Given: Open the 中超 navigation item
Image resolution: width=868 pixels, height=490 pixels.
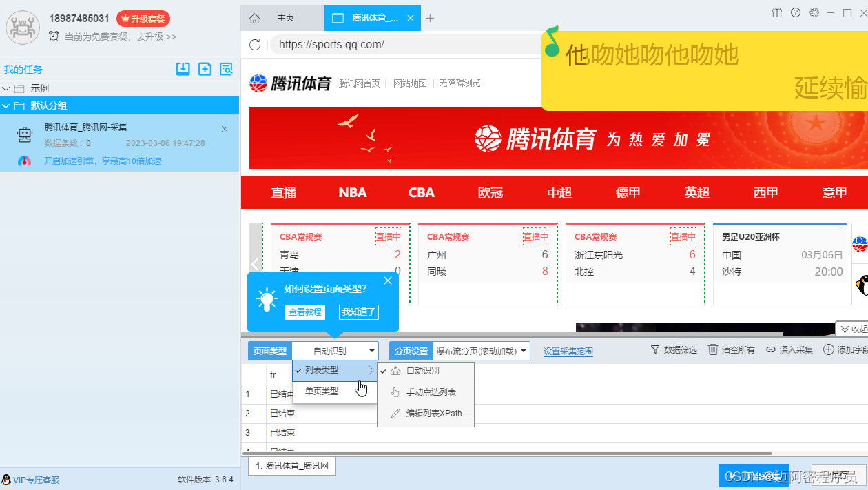Looking at the screenshot, I should [x=559, y=193].
